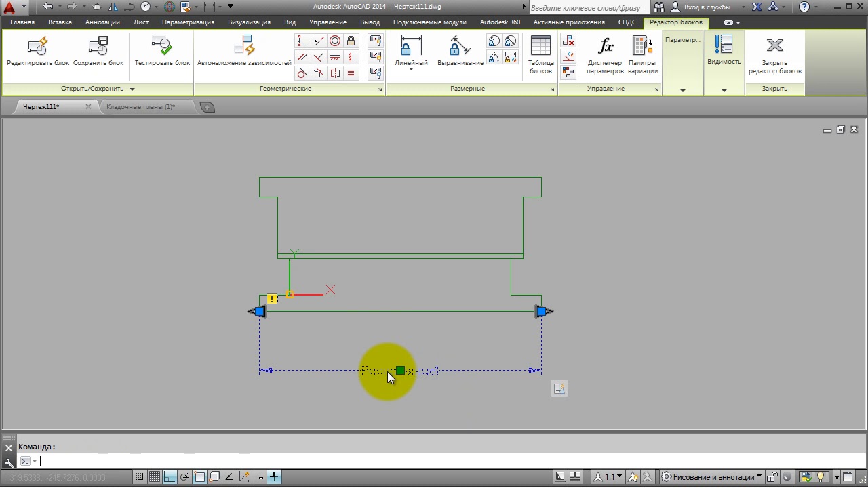Apply the Collinear geometric constraint
The image size is (868, 488).
pos(319,41)
